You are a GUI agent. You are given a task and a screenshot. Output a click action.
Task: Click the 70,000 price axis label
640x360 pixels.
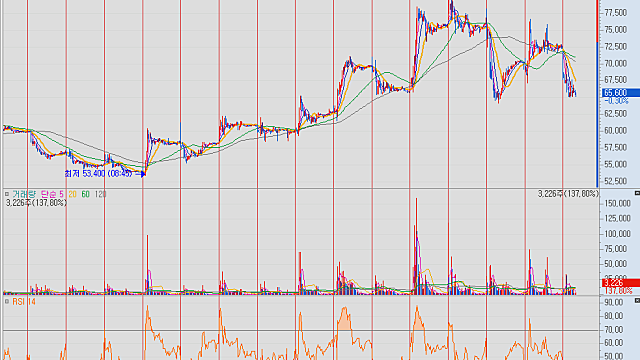pyautogui.click(x=616, y=63)
